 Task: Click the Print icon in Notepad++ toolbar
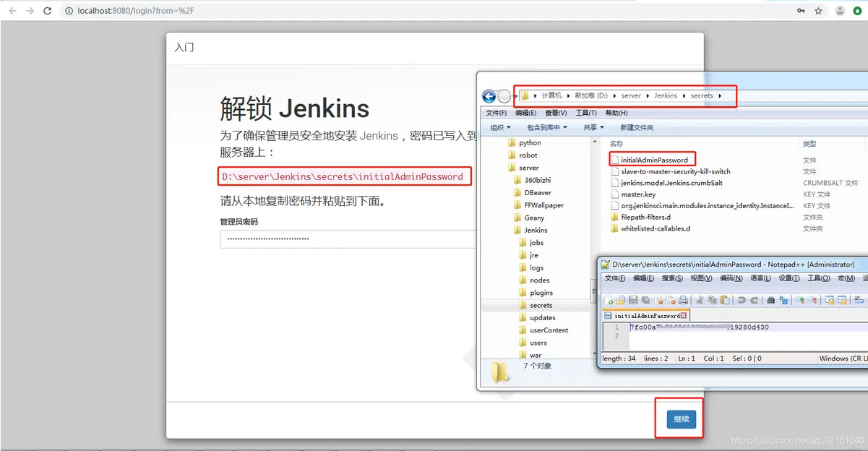[683, 300]
